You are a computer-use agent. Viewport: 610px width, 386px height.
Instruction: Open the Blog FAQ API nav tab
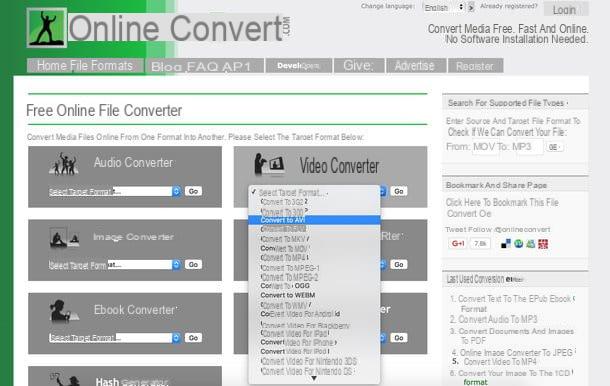(205, 65)
